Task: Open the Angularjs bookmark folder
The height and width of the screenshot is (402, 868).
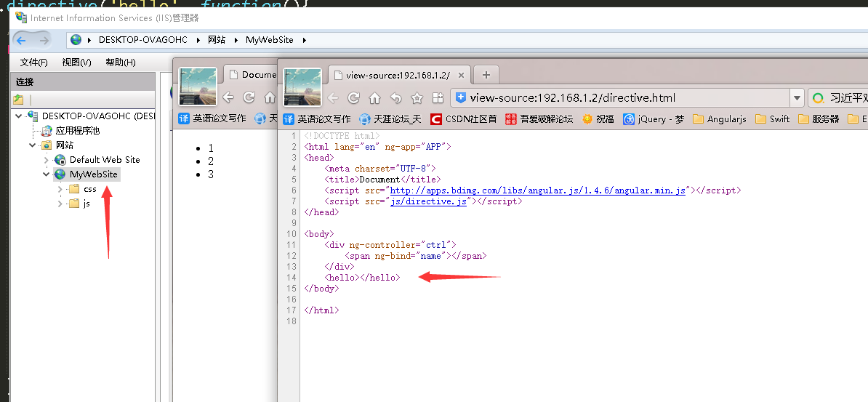Action: pyautogui.click(x=720, y=118)
